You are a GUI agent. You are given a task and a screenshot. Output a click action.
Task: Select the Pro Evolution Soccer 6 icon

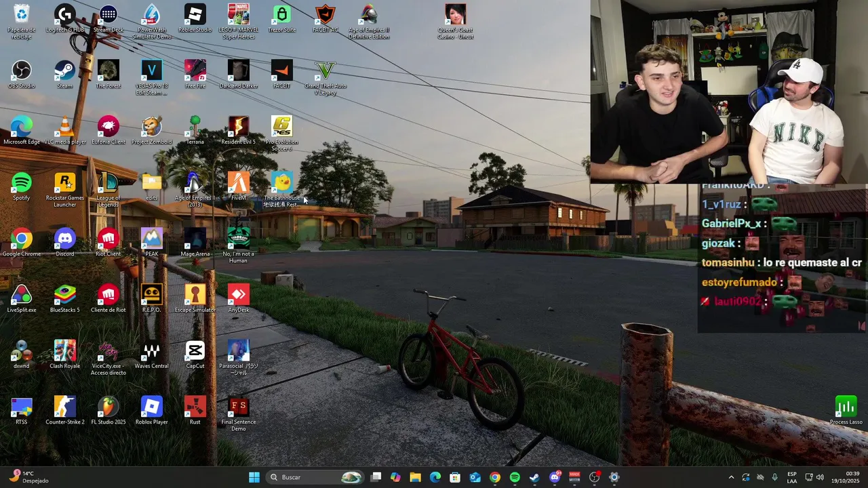(x=282, y=134)
